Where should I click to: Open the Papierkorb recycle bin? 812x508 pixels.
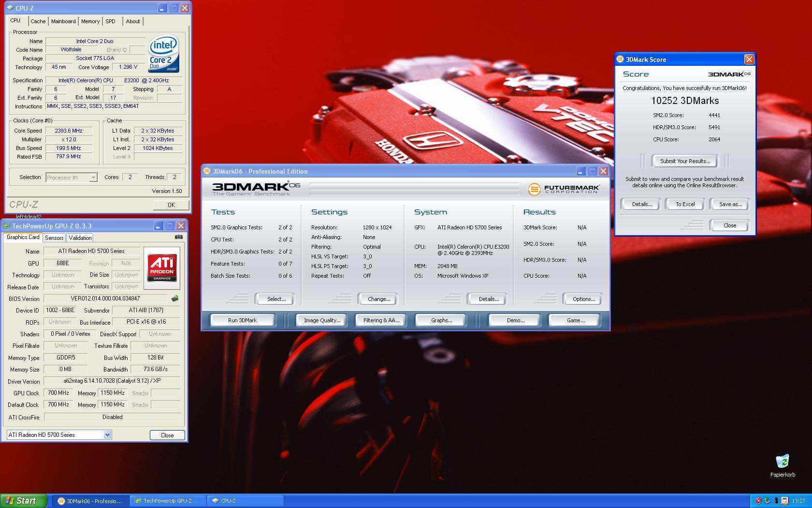[783, 466]
